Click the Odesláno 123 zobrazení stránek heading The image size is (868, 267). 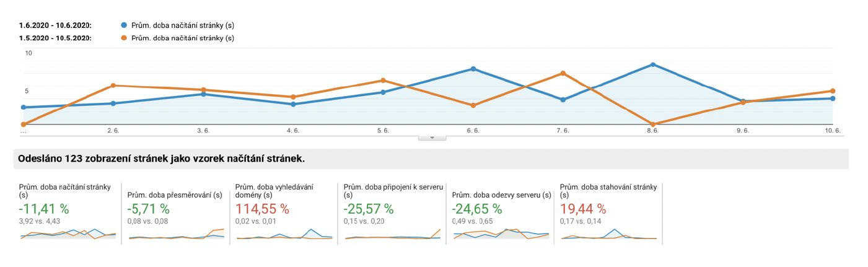(162, 159)
